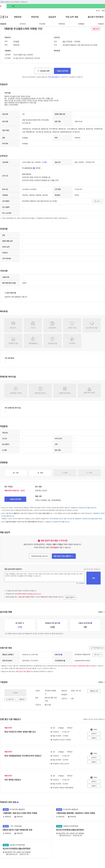
Task: Click info icon beside 고용24 입사지원자 count
Action: (91, 623)
